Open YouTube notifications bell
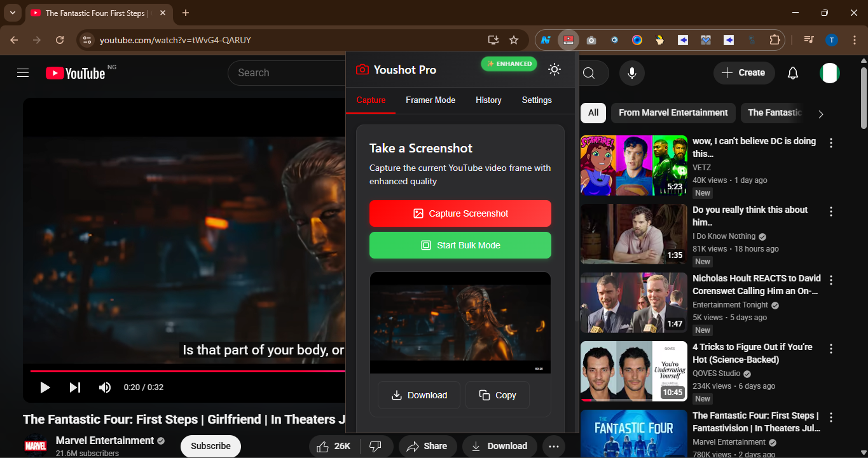Image resolution: width=868 pixels, height=458 pixels. (793, 73)
